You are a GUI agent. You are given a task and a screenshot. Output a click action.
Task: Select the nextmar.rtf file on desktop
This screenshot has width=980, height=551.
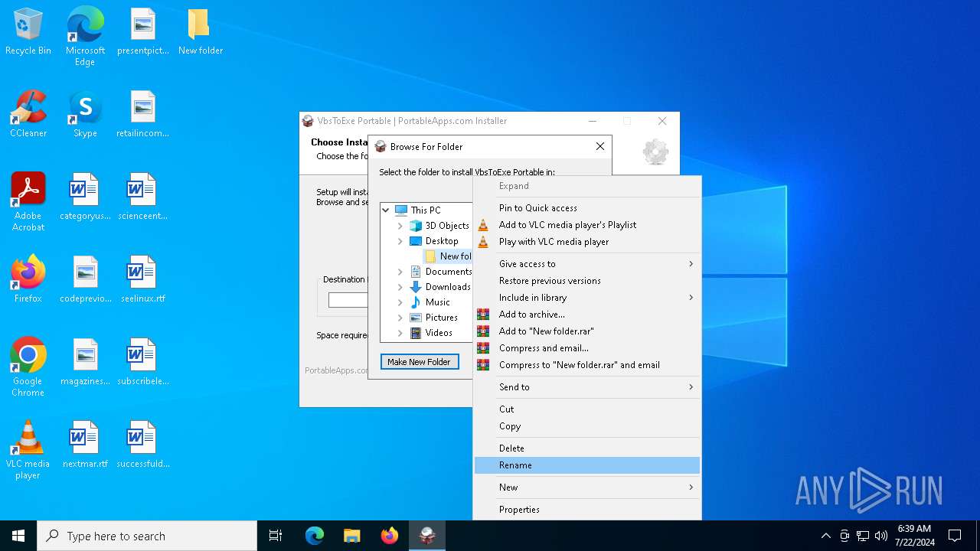[85, 445]
